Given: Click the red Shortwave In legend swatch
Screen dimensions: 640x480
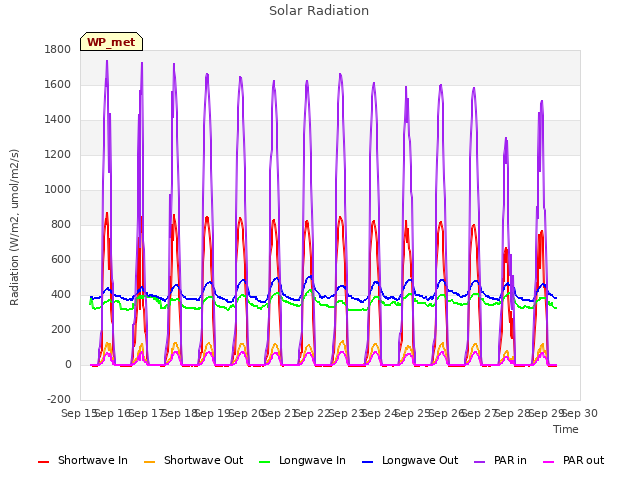Looking at the screenshot, I should [x=43, y=462].
